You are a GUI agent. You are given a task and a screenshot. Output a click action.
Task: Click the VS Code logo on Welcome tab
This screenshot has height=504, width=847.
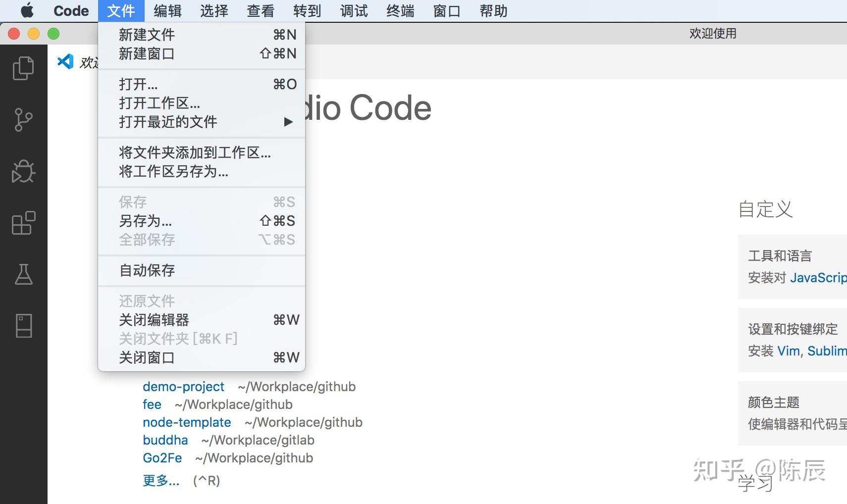coord(65,61)
